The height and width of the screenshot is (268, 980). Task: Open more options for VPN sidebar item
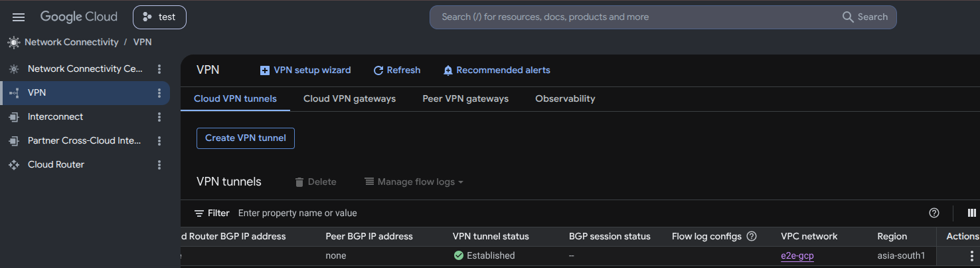(x=159, y=92)
